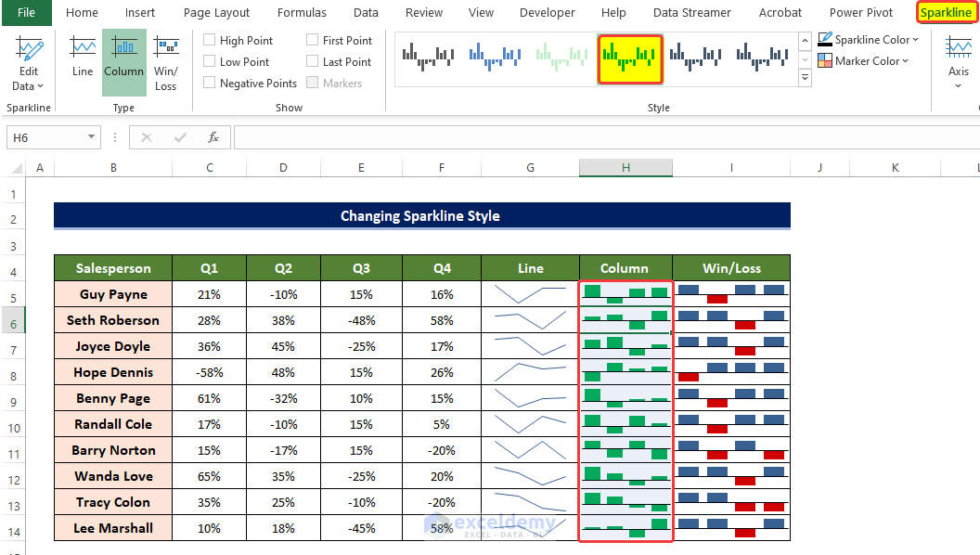Click the Benny Page line sparkline cell

pos(530,398)
